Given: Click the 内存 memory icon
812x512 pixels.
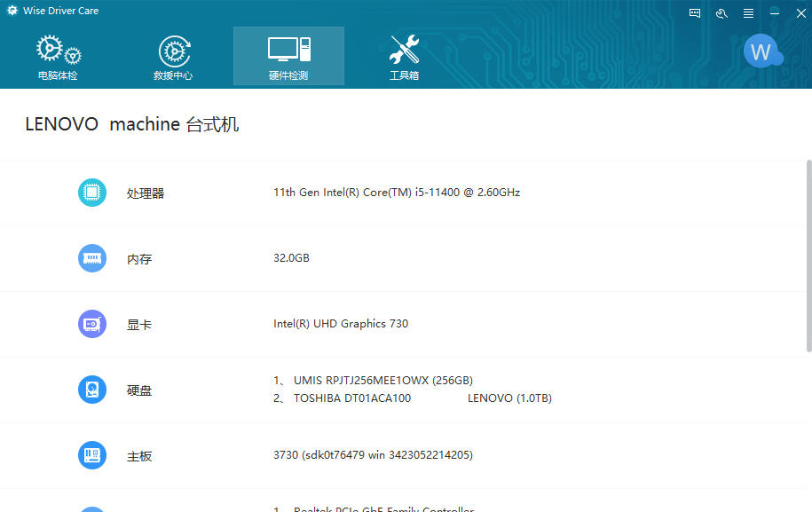Looking at the screenshot, I should click(92, 258).
